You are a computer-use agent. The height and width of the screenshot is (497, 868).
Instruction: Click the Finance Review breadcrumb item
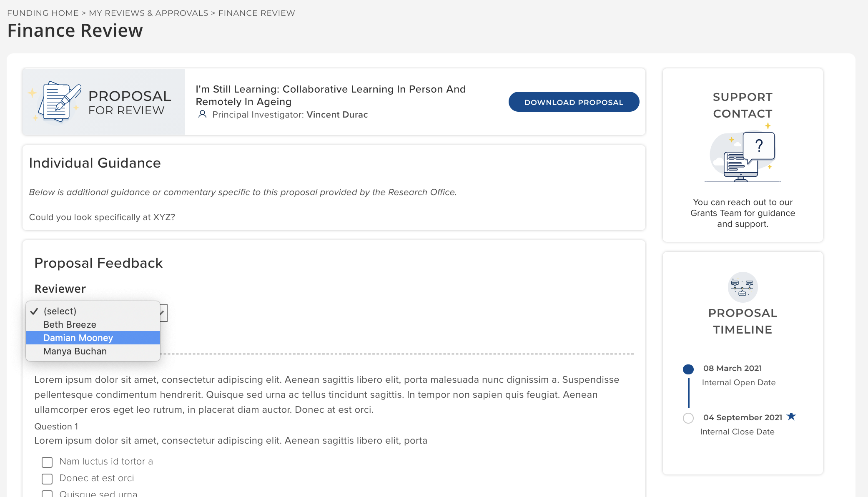click(256, 13)
